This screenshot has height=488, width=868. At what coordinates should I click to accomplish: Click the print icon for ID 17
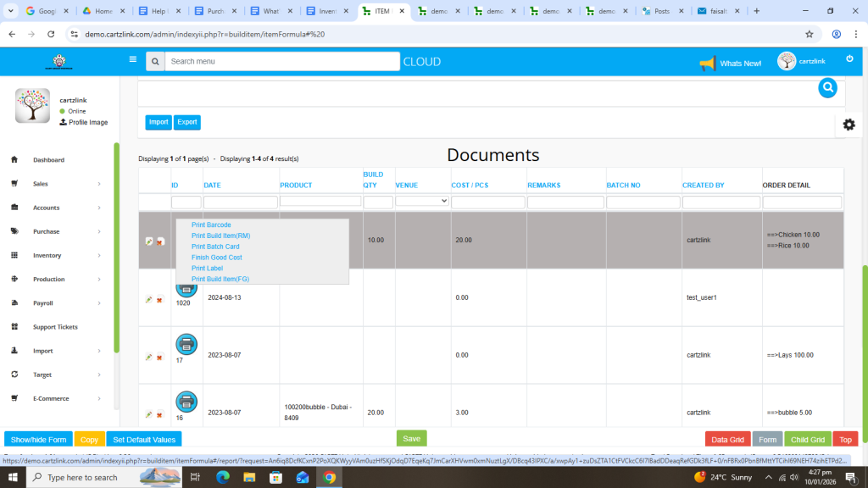[186, 344]
